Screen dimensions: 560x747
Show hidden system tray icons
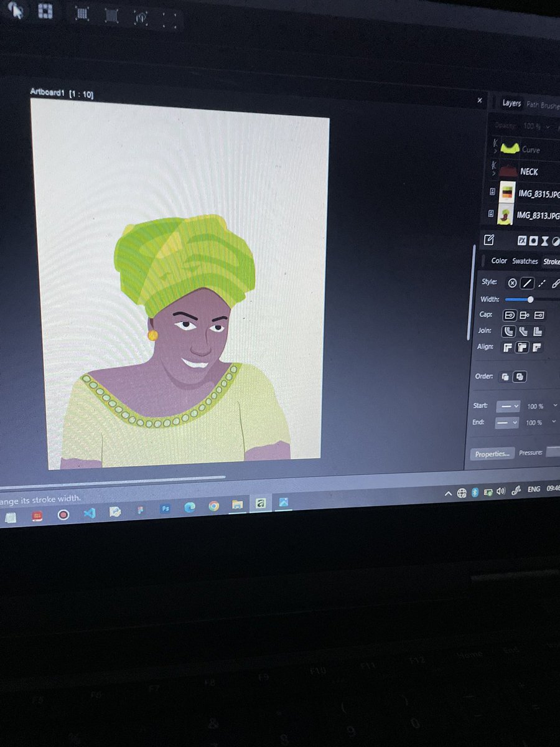pos(447,493)
